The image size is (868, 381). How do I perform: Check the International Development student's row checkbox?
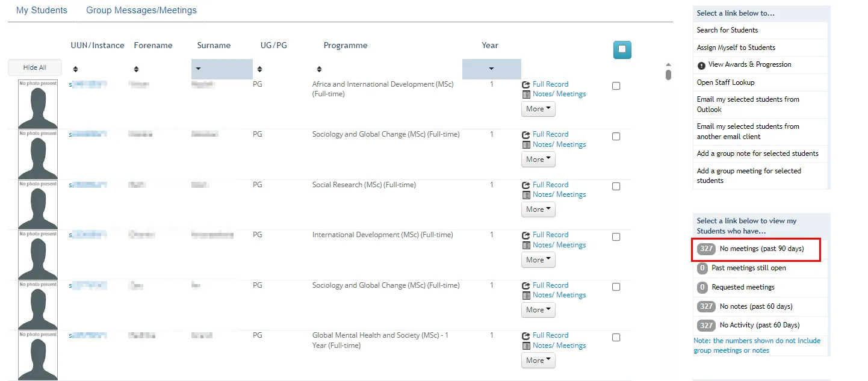pos(616,237)
